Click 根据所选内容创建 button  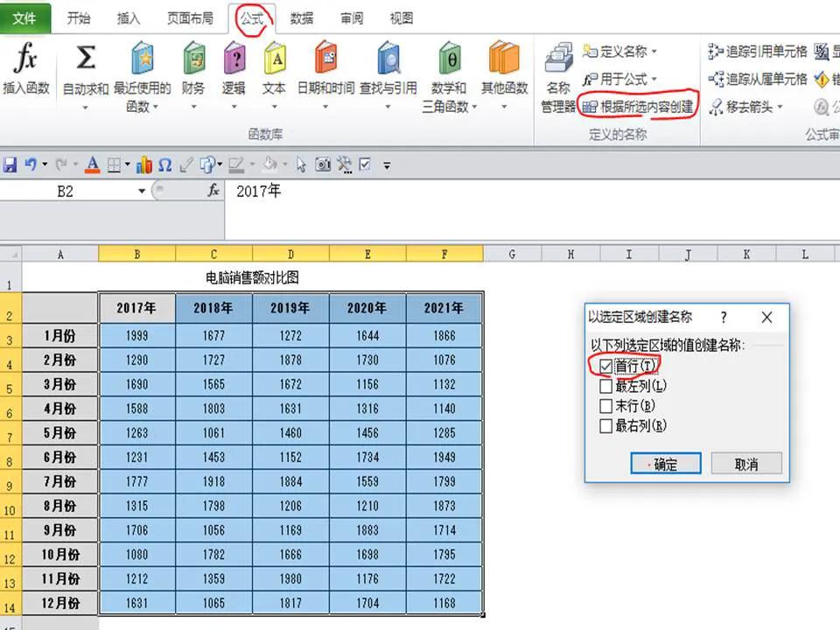pyautogui.click(x=638, y=107)
